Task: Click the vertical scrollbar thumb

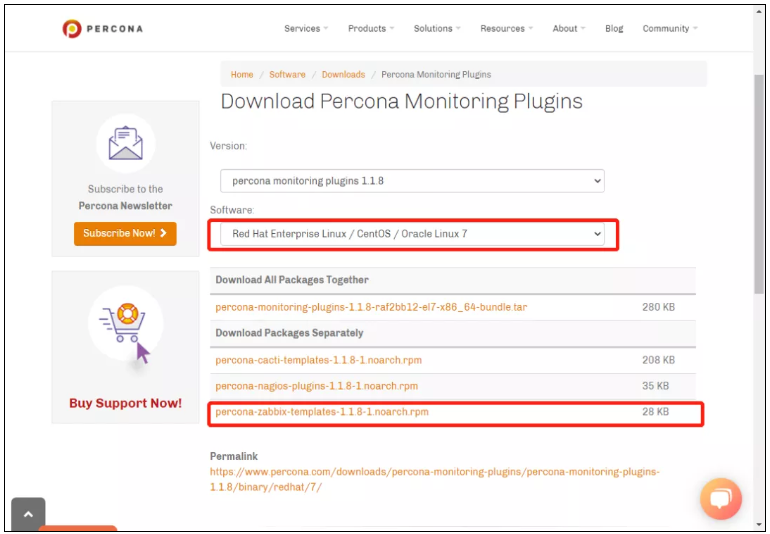Action: [759, 185]
